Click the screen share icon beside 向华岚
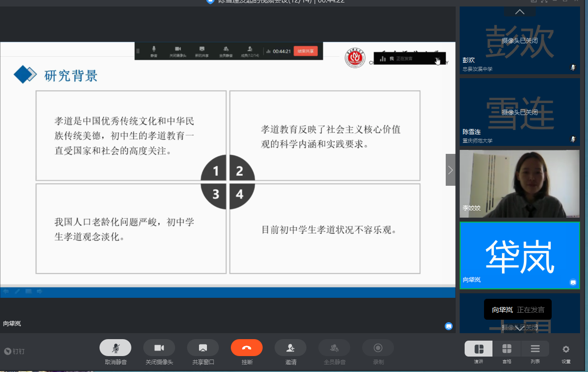The image size is (588, 372). [449, 326]
